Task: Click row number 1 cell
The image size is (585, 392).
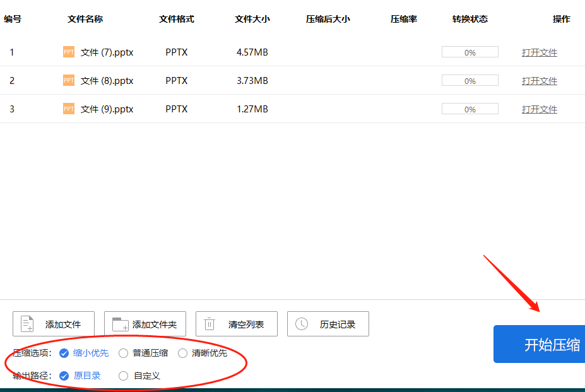Action: (12, 52)
